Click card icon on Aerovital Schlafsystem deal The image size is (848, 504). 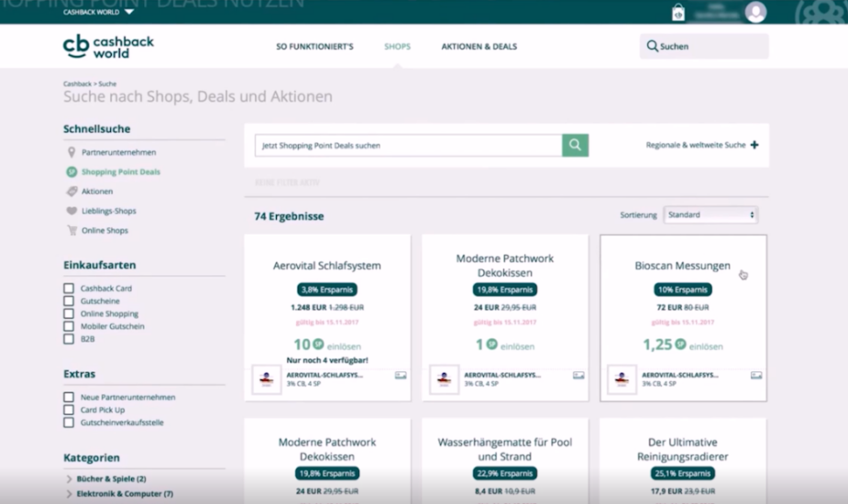tap(401, 376)
